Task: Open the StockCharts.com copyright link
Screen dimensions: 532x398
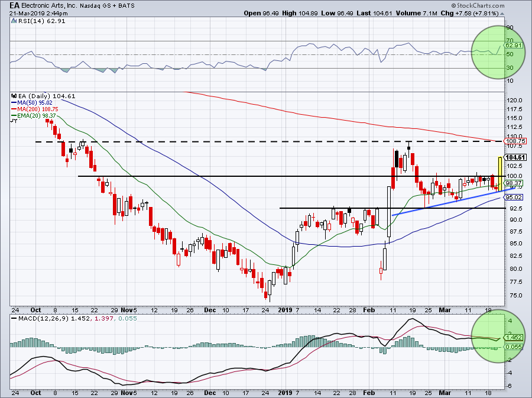Action: click(478, 5)
